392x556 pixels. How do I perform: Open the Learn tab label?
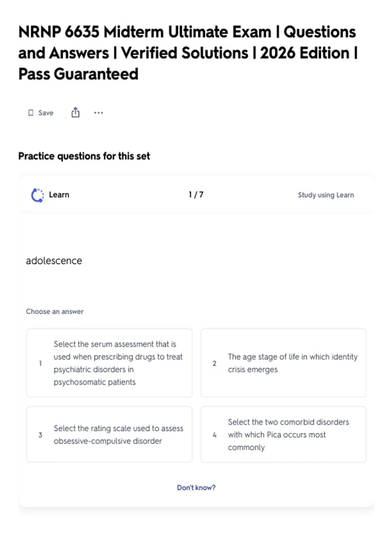[x=59, y=195]
